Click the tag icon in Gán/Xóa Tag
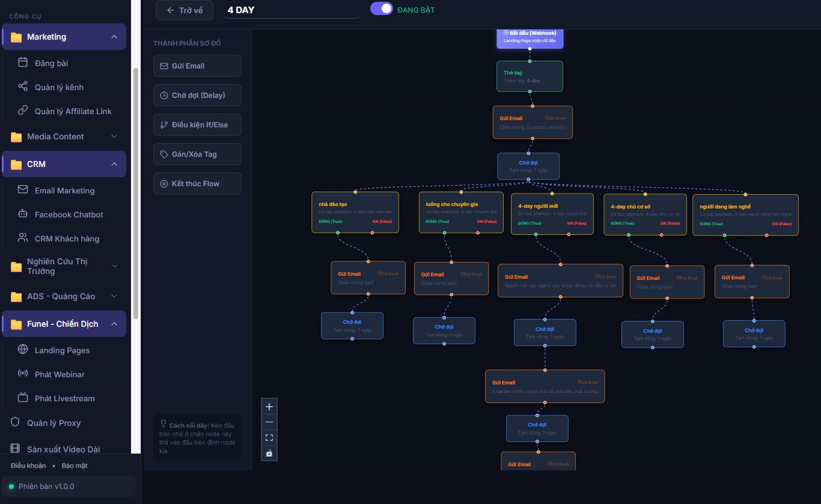 [164, 154]
